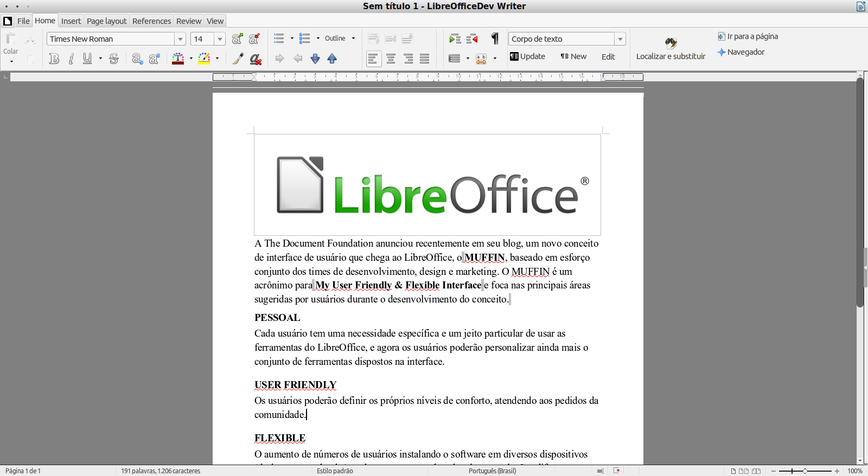Open bullet list style dropdown
The width and height of the screenshot is (868, 476).
(x=292, y=38)
